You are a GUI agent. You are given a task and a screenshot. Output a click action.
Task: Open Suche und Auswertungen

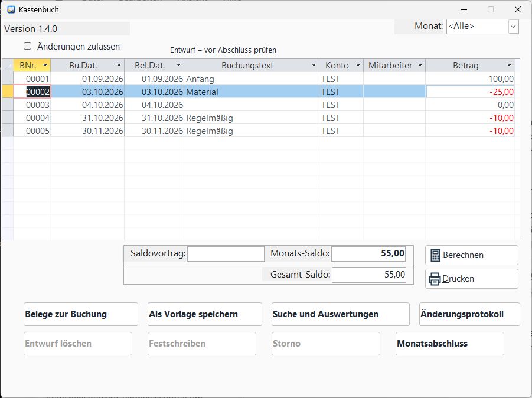341,314
